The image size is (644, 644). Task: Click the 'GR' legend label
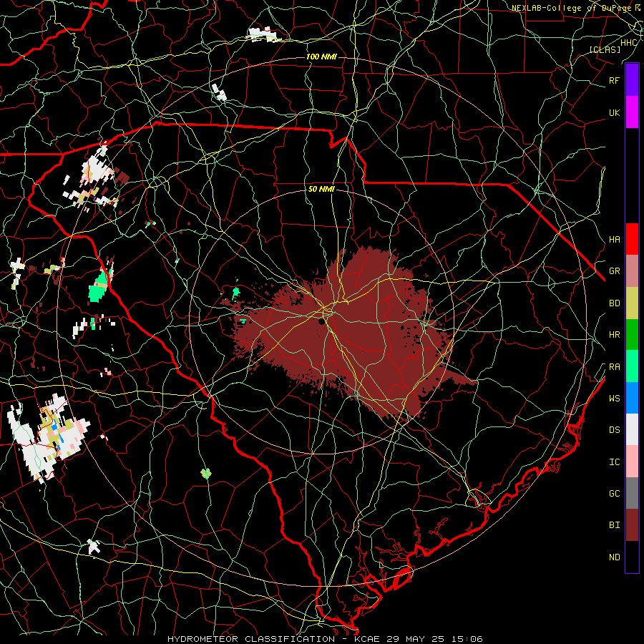pyautogui.click(x=614, y=271)
